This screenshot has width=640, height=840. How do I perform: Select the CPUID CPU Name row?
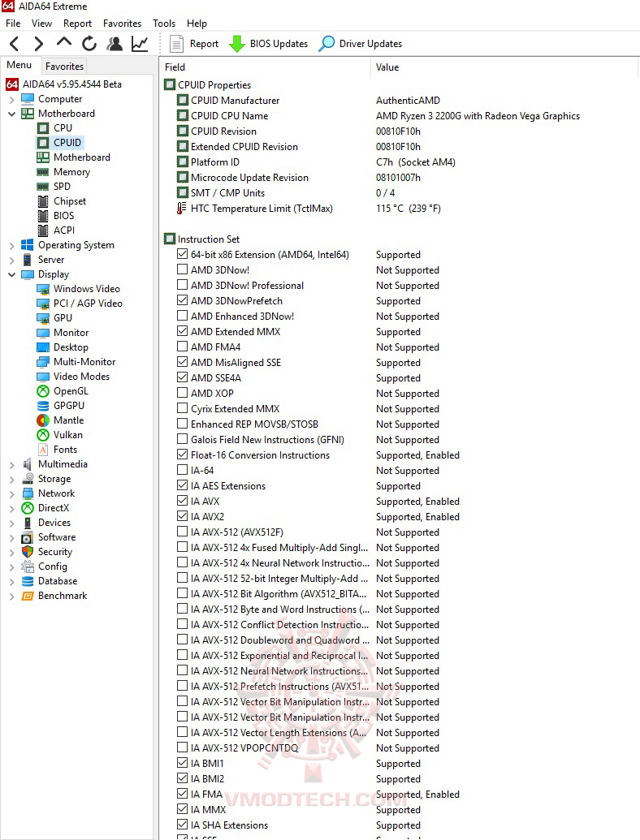click(x=400, y=116)
